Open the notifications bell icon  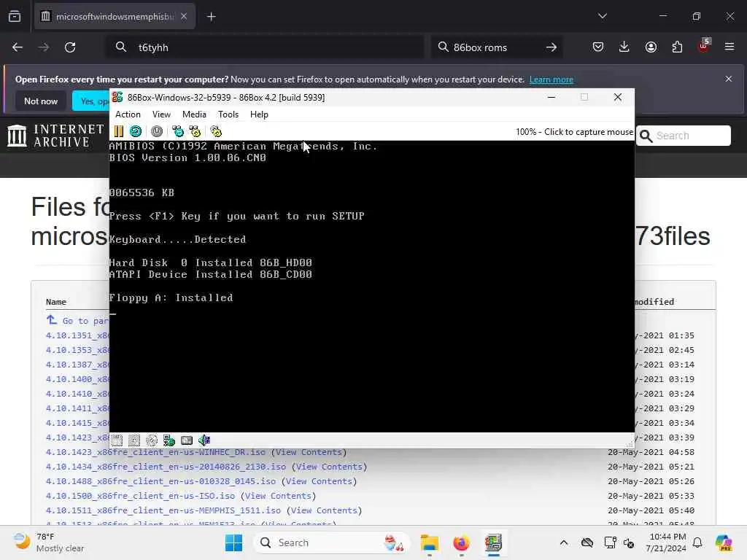coord(697,542)
